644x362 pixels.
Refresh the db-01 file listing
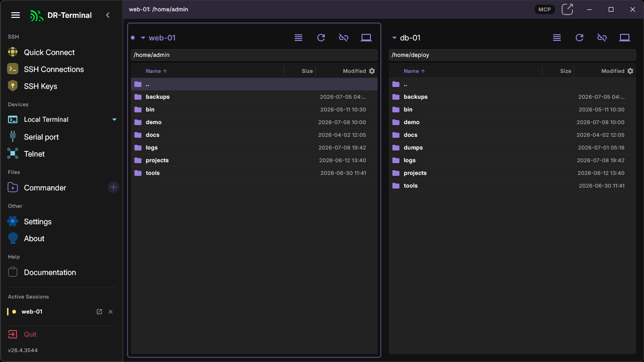pos(580,38)
